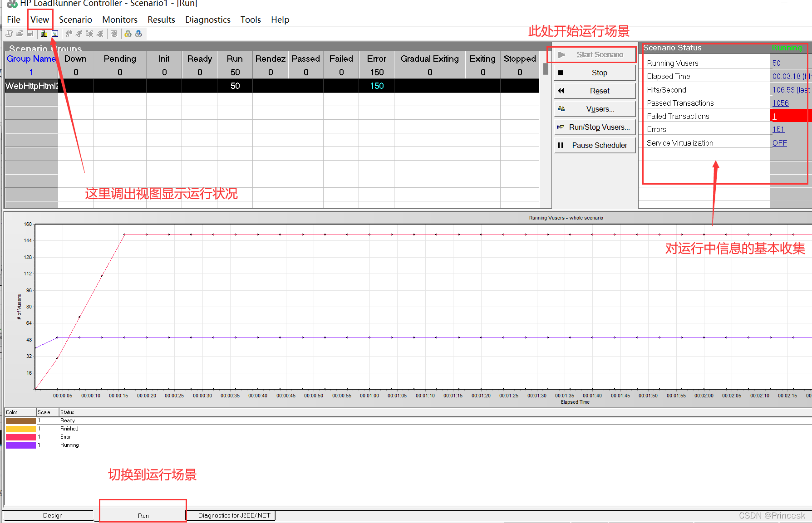Select the Finished status row in legend

pos(69,429)
